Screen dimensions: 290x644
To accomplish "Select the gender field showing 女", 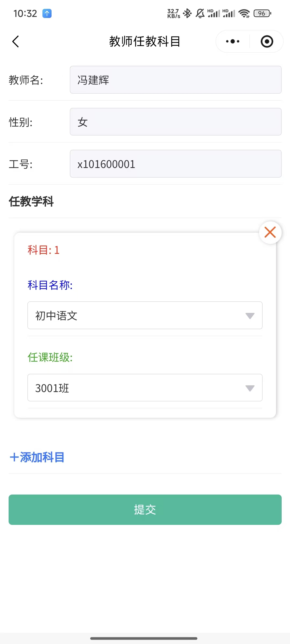I will click(176, 122).
